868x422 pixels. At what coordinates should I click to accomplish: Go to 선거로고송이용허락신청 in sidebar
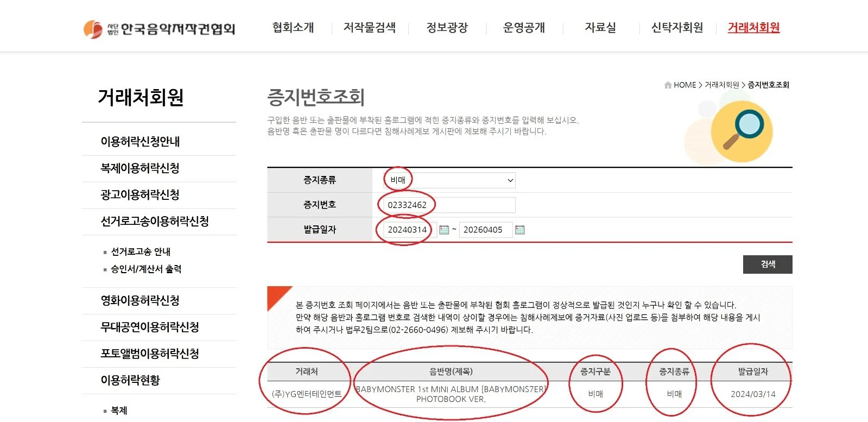155,222
